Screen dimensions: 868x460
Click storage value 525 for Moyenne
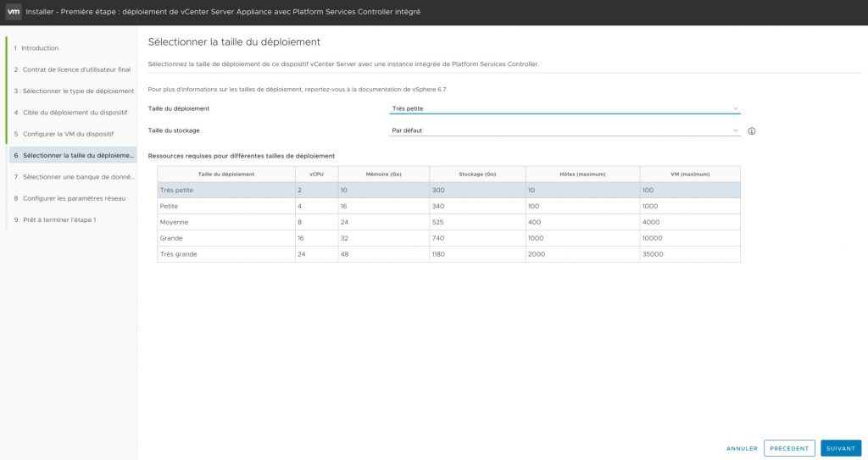click(x=438, y=222)
